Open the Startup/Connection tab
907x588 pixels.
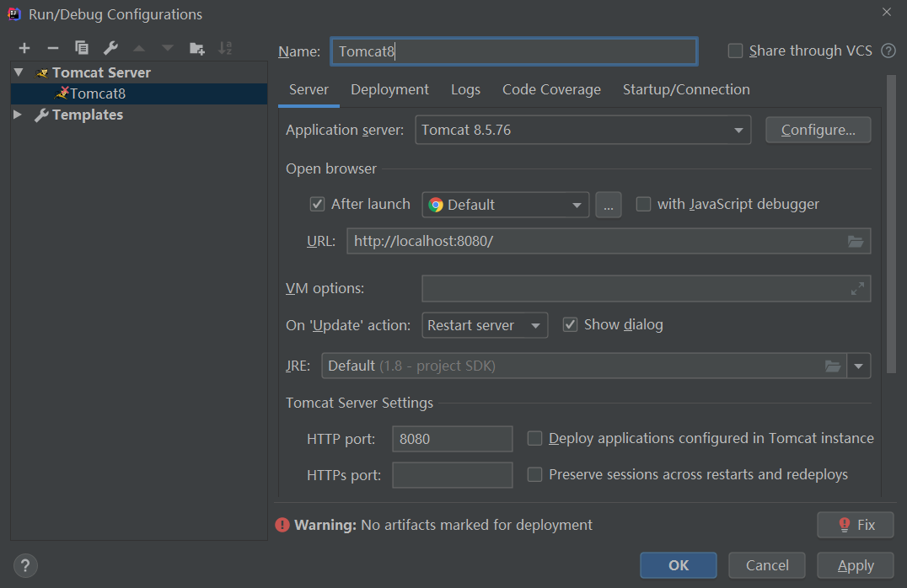pos(686,89)
